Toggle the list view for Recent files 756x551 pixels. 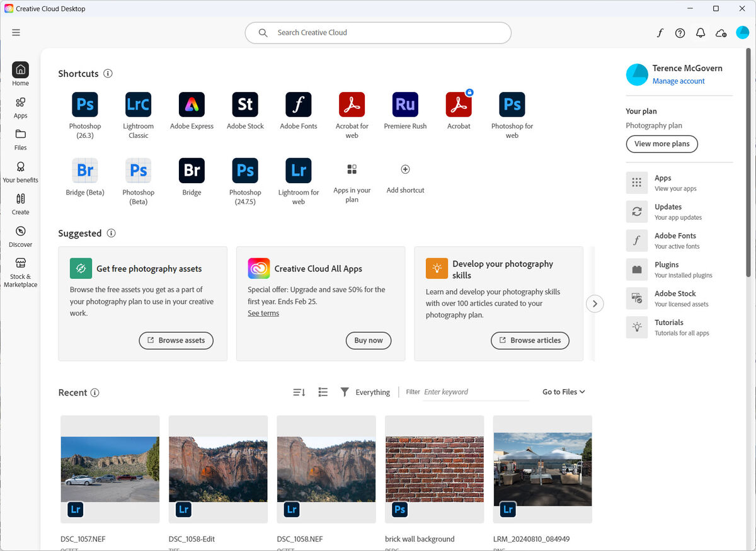(323, 392)
